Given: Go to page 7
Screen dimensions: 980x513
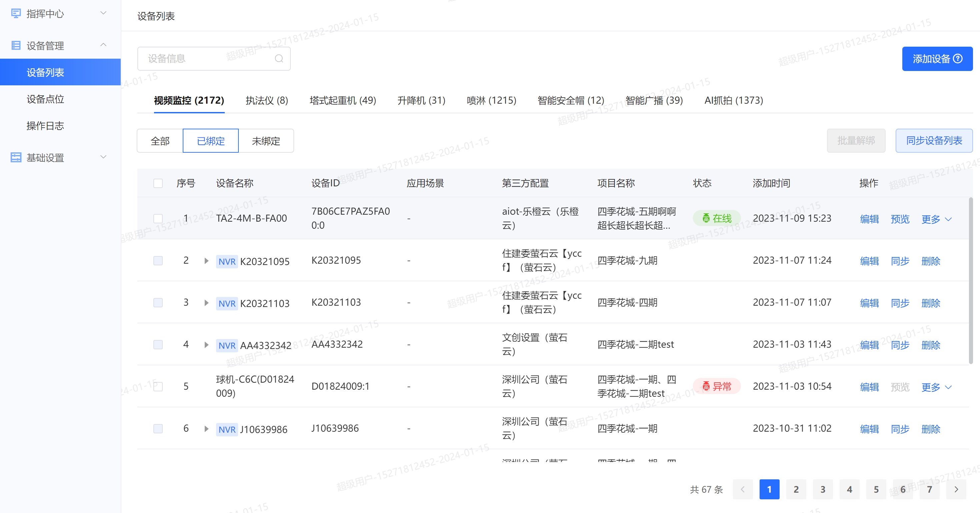Looking at the screenshot, I should 929,489.
